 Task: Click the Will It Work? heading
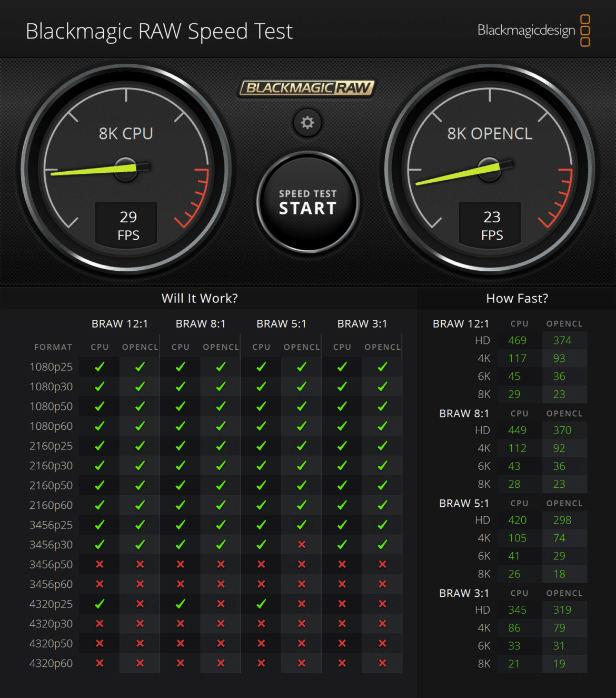click(200, 298)
